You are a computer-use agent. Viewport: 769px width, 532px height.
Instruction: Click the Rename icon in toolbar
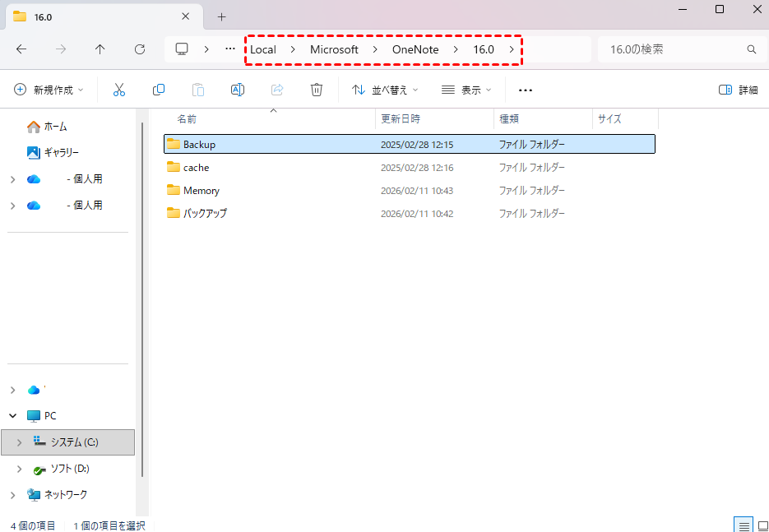[237, 90]
